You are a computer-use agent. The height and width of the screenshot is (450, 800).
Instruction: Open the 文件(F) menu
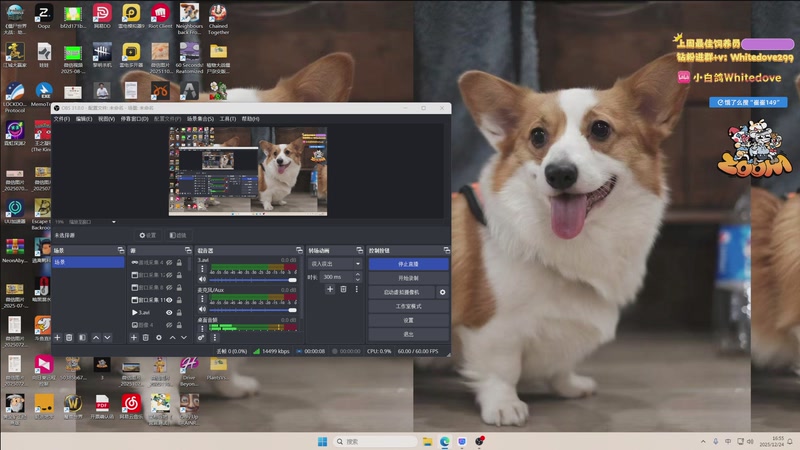click(62, 119)
